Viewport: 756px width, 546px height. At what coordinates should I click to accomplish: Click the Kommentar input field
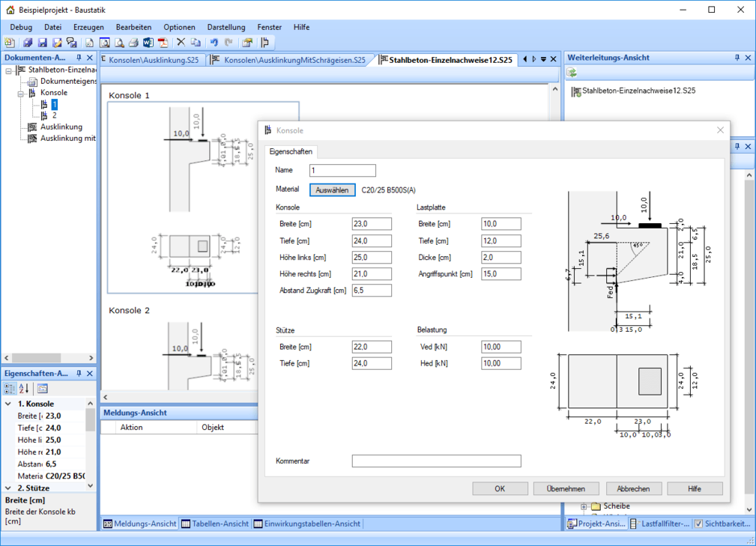tap(436, 461)
